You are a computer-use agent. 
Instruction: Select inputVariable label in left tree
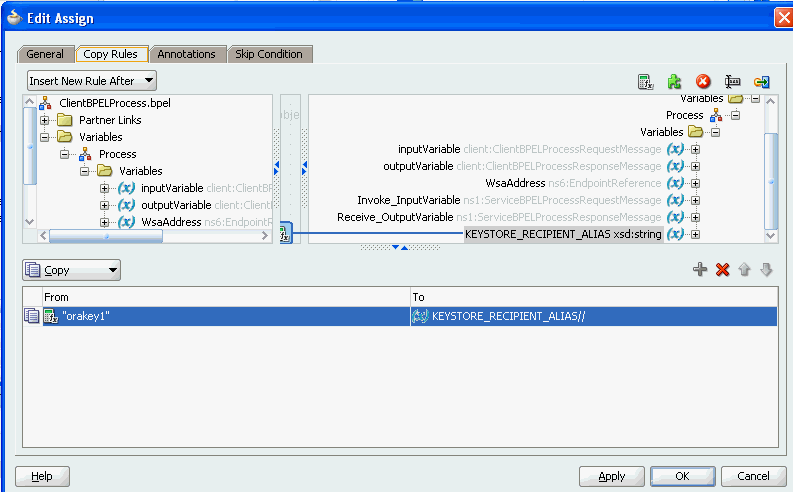(172, 188)
